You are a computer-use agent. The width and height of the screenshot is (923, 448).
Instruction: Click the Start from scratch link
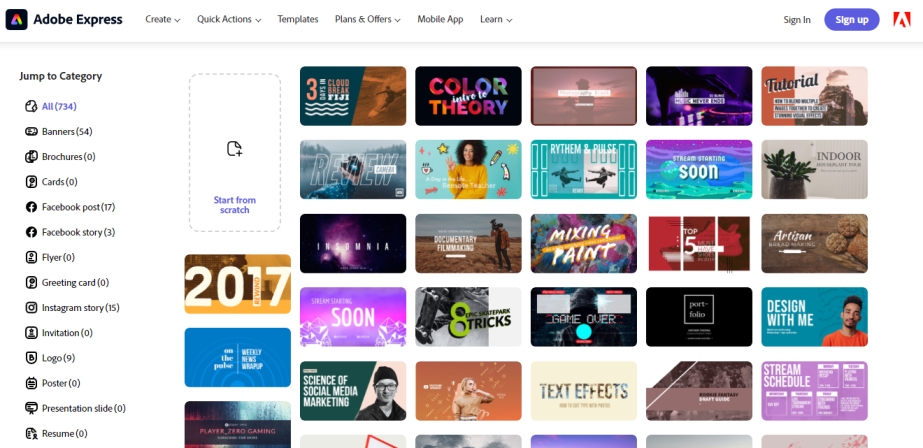(x=234, y=205)
